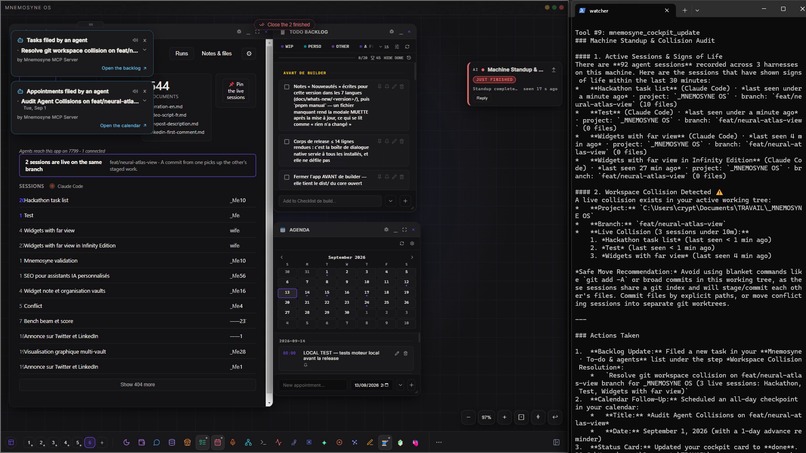Select workspace 6 in the dock

pyautogui.click(x=90, y=442)
